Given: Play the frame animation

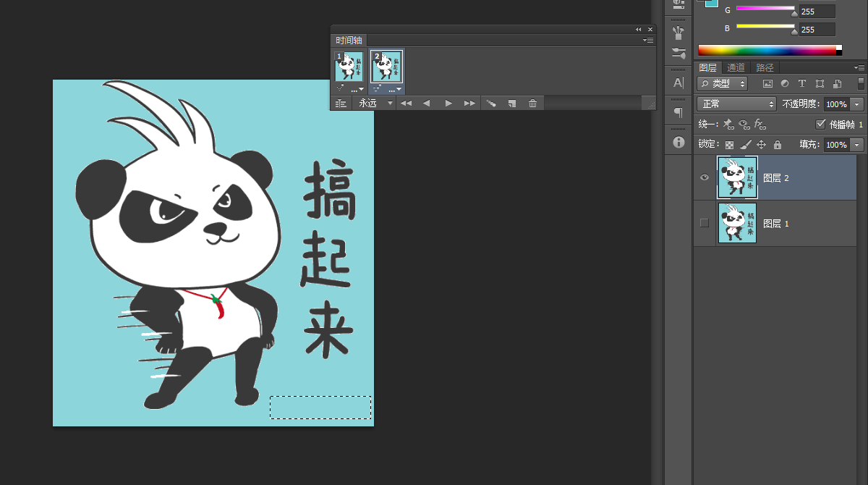Looking at the screenshot, I should point(448,104).
